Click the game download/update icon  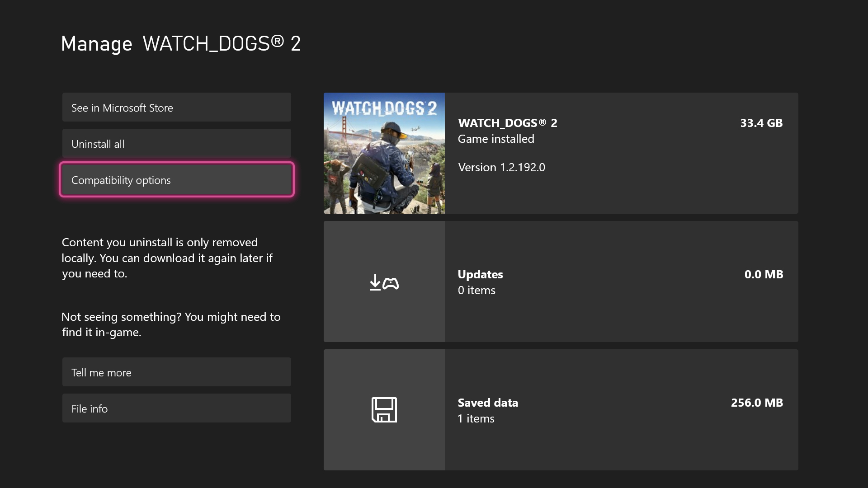tap(383, 281)
